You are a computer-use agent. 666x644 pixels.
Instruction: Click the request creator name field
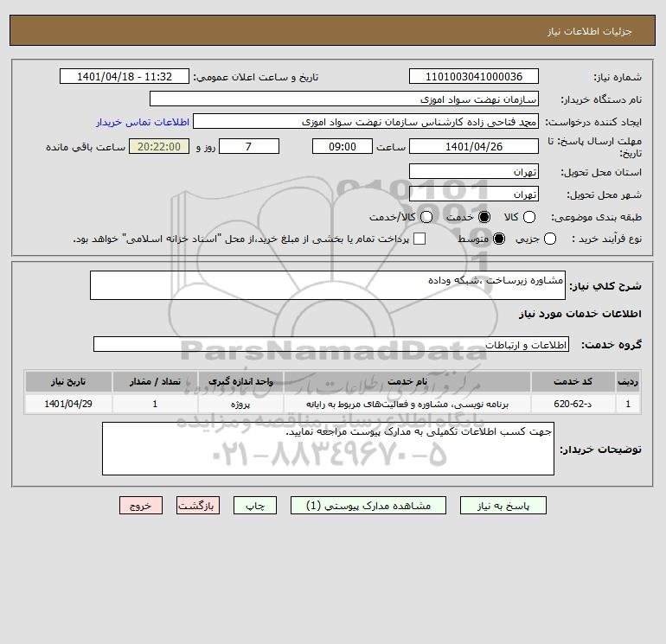tap(366, 121)
